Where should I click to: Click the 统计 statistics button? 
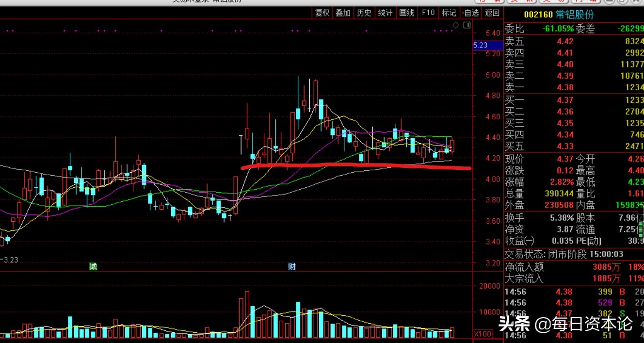click(386, 13)
